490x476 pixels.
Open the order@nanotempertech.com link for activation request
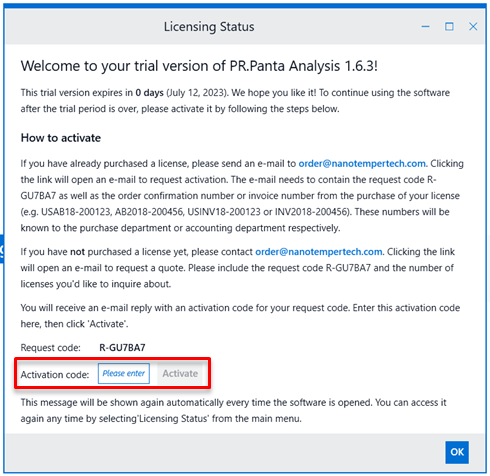pyautogui.click(x=362, y=164)
